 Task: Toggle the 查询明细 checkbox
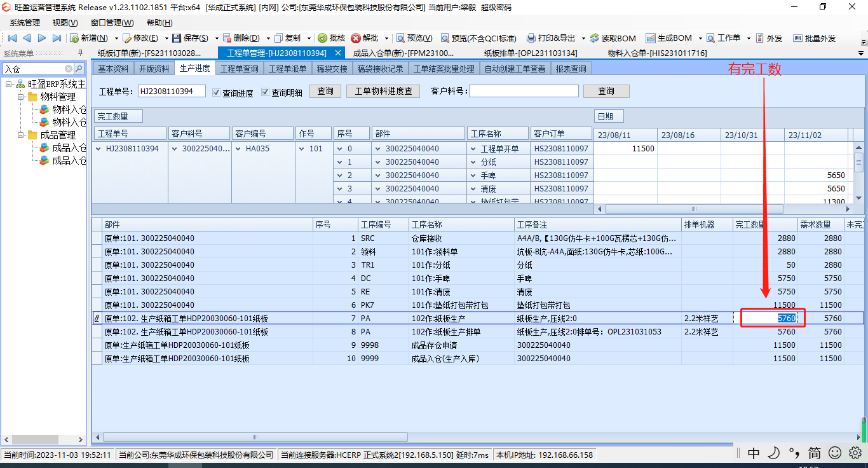(x=266, y=92)
